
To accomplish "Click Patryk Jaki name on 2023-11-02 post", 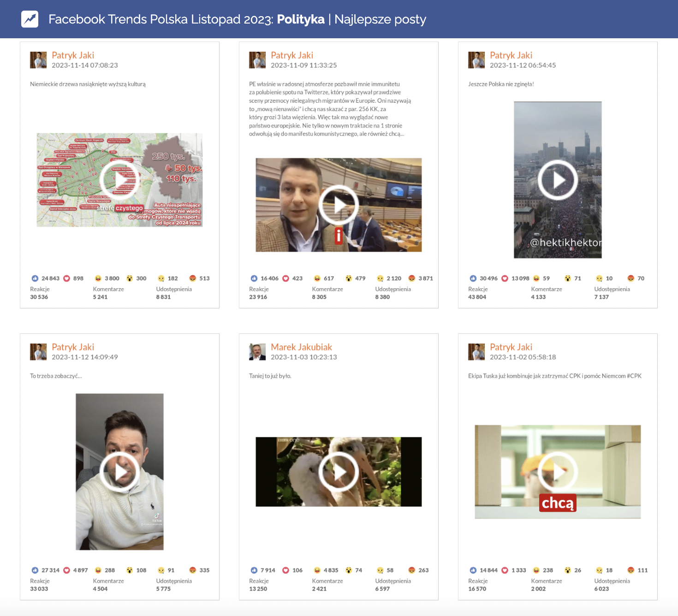I will pos(511,347).
